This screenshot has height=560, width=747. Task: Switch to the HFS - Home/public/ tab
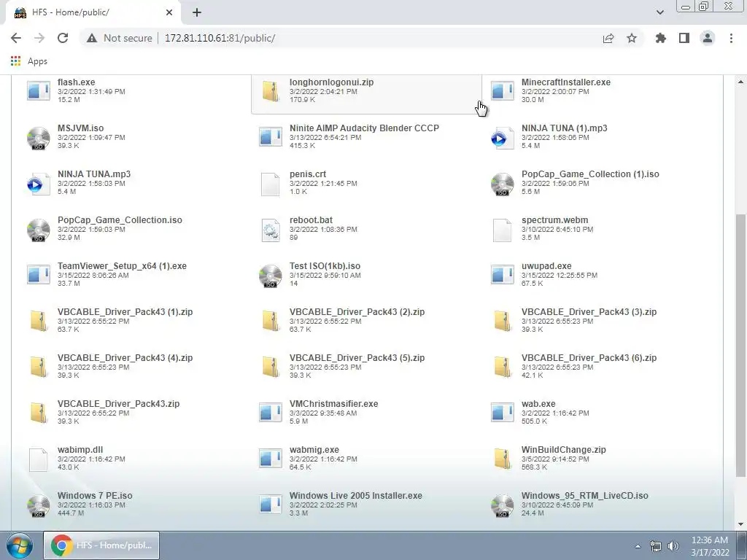93,12
